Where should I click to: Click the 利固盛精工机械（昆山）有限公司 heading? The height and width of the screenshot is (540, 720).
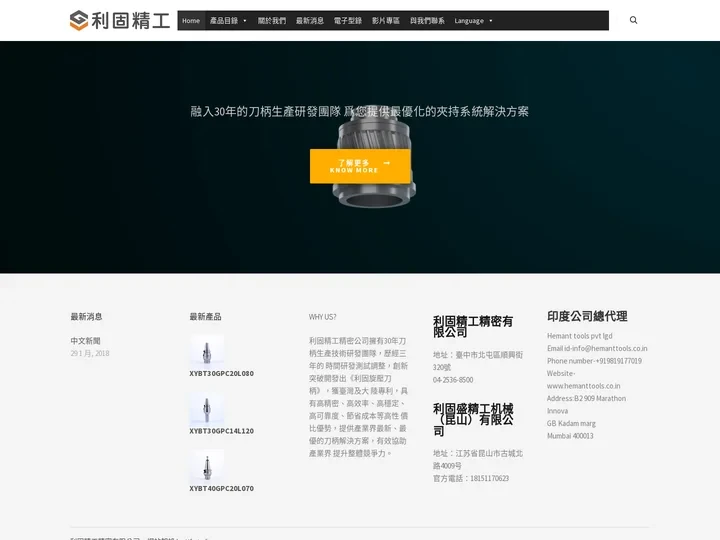[x=473, y=420]
